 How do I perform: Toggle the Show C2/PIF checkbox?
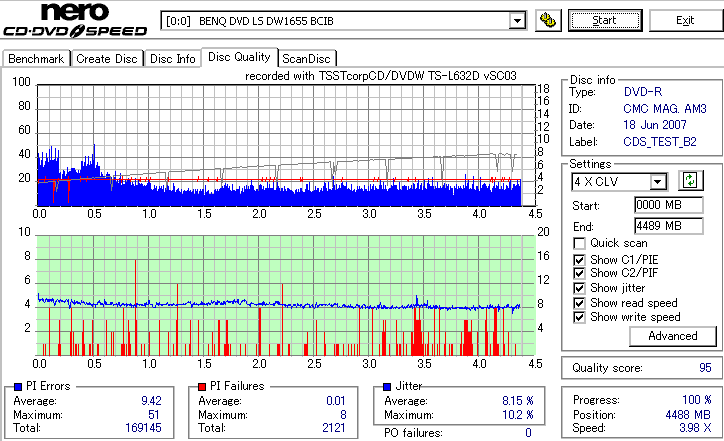coord(579,273)
